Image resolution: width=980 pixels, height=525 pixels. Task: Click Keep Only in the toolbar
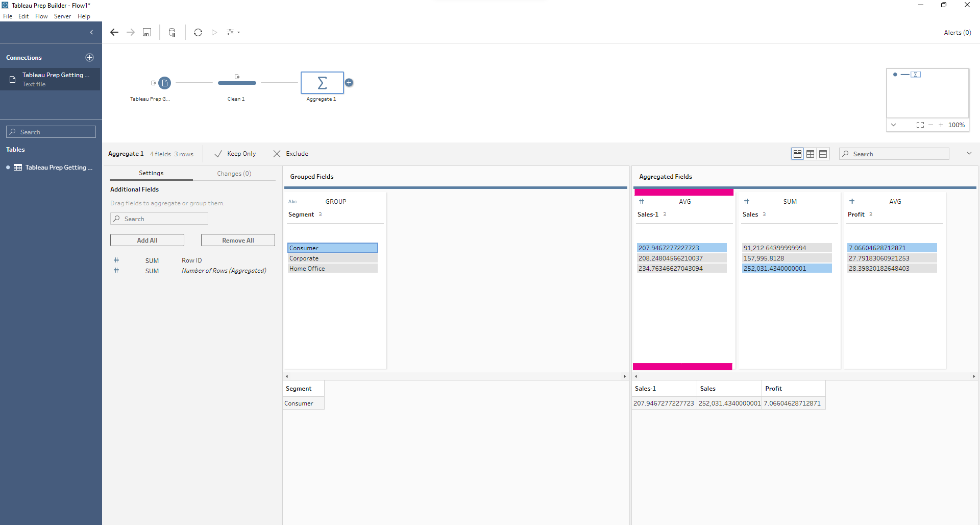coord(235,154)
